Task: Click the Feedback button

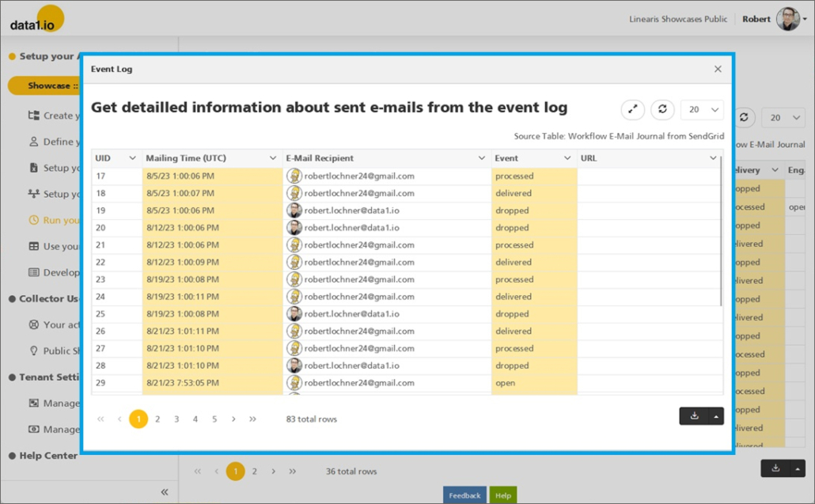Action: pyautogui.click(x=464, y=495)
